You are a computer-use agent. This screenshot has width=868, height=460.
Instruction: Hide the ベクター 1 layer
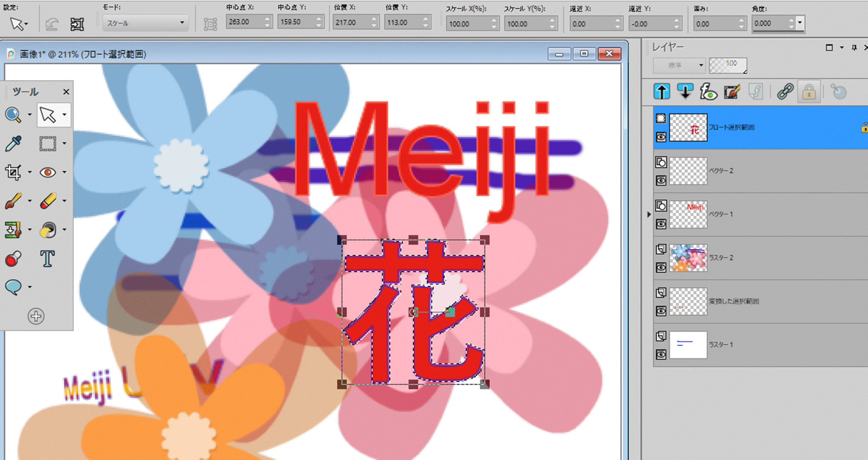tap(661, 224)
